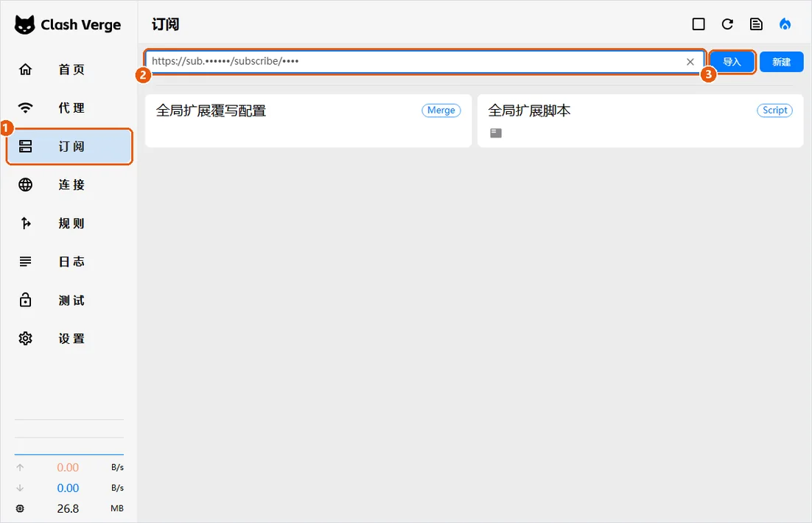812x523 pixels.
Task: Click the gear settings icon
Action: (25, 339)
